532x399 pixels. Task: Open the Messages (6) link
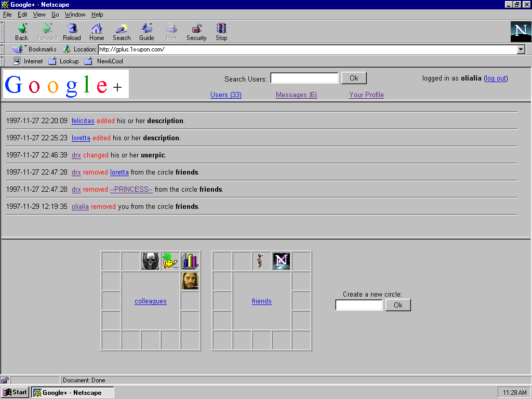pyautogui.click(x=296, y=95)
